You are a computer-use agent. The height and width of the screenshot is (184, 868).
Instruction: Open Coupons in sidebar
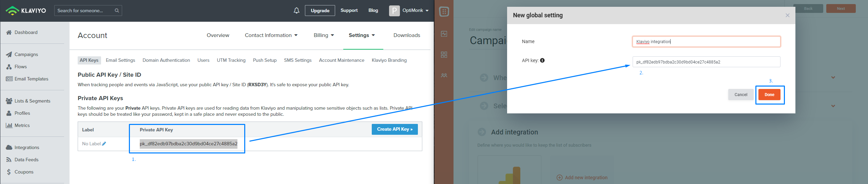pyautogui.click(x=24, y=172)
